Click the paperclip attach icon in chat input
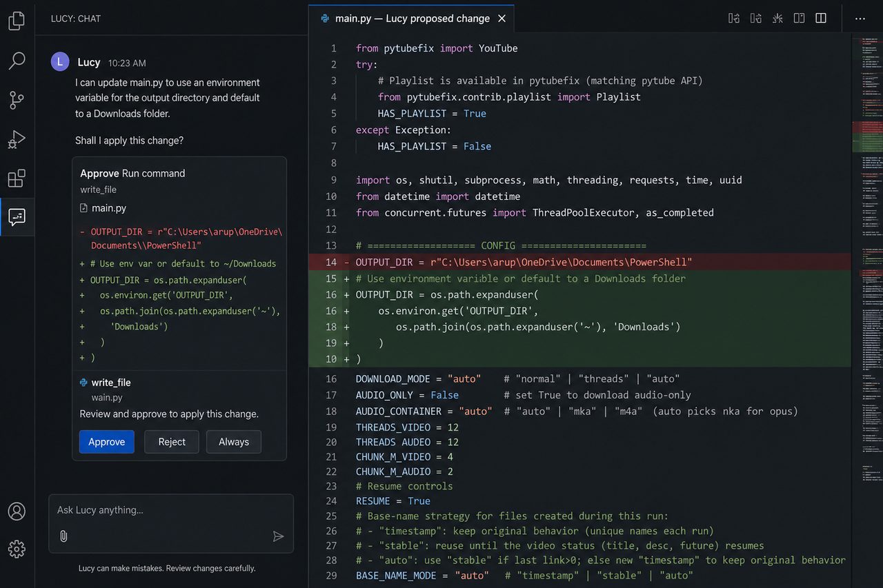Viewport: 883px width, 588px height. 63,536
